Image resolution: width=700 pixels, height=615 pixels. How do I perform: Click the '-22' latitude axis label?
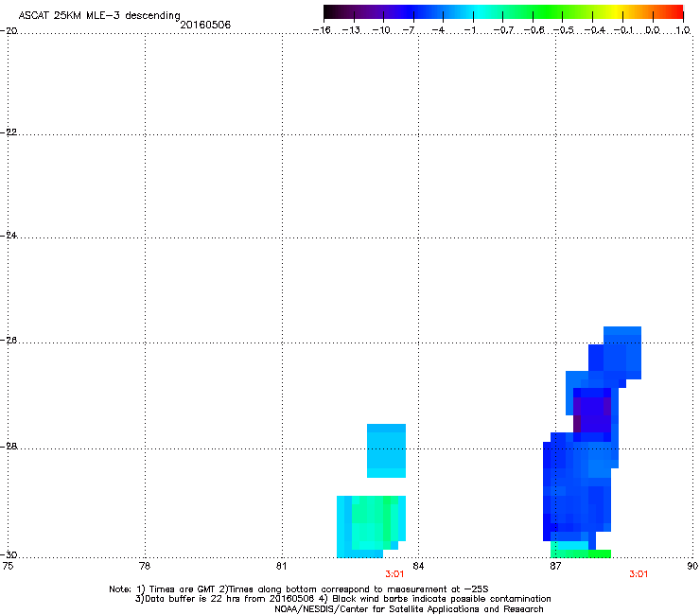coord(9,132)
